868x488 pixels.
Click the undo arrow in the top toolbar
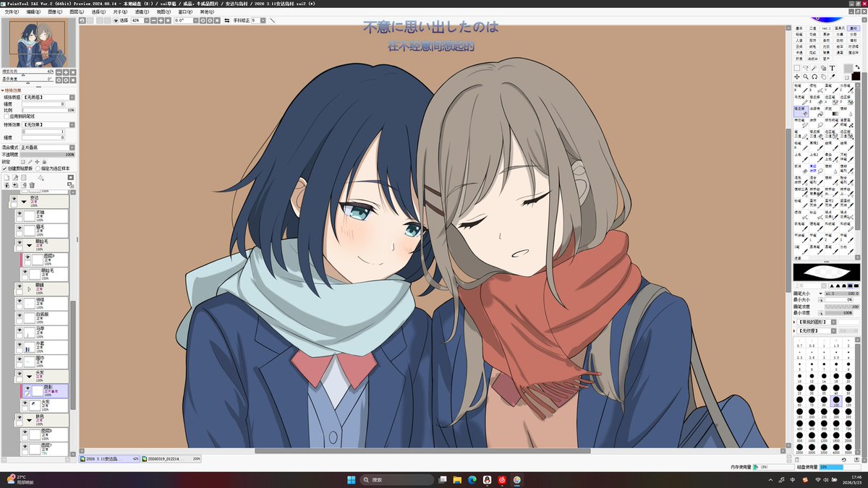click(x=82, y=20)
